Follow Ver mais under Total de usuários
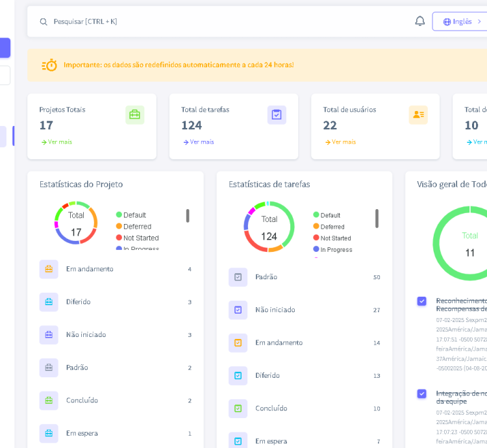487x448 pixels. (x=340, y=142)
